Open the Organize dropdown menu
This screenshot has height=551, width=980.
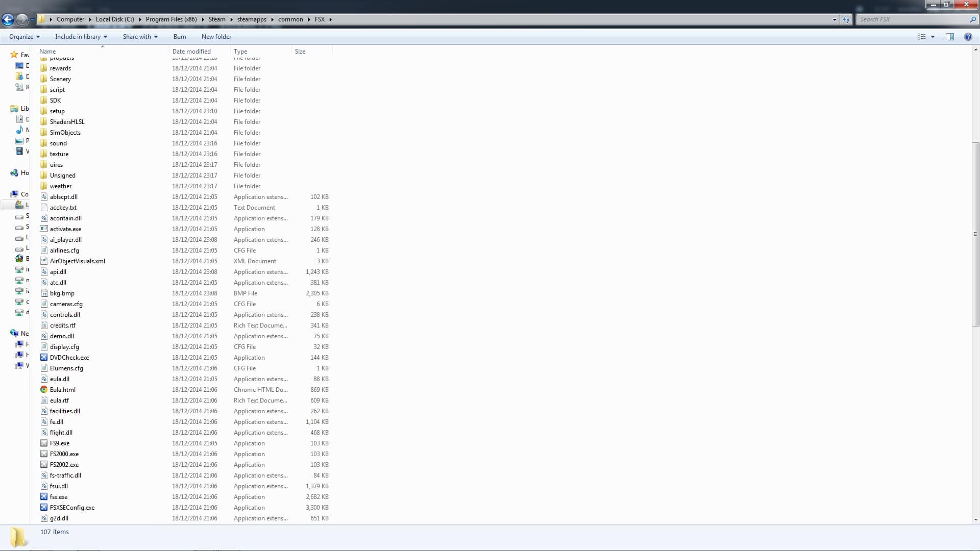point(24,37)
